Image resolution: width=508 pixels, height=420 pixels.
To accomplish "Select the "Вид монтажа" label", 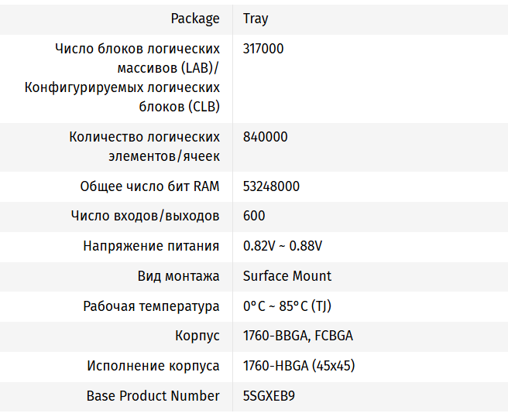I will [179, 276].
